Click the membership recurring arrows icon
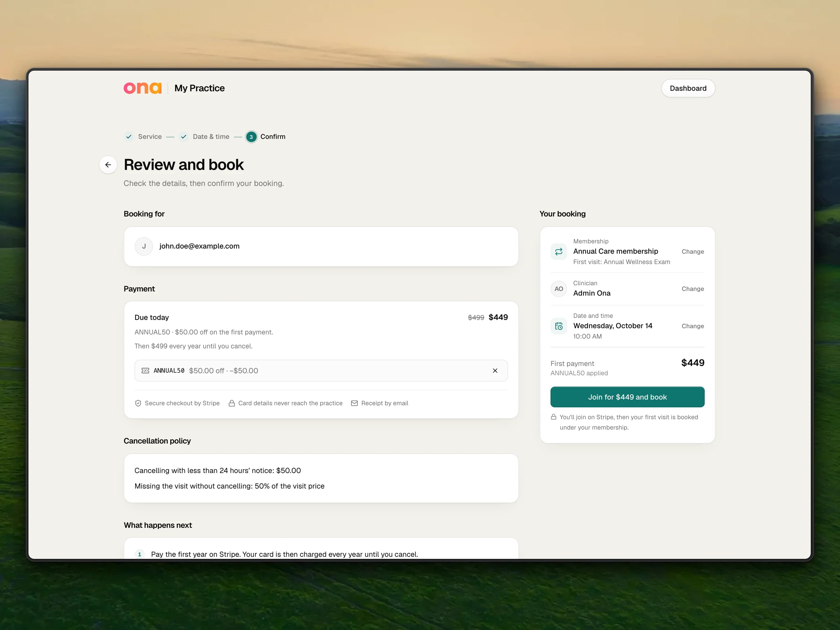 [x=559, y=251]
